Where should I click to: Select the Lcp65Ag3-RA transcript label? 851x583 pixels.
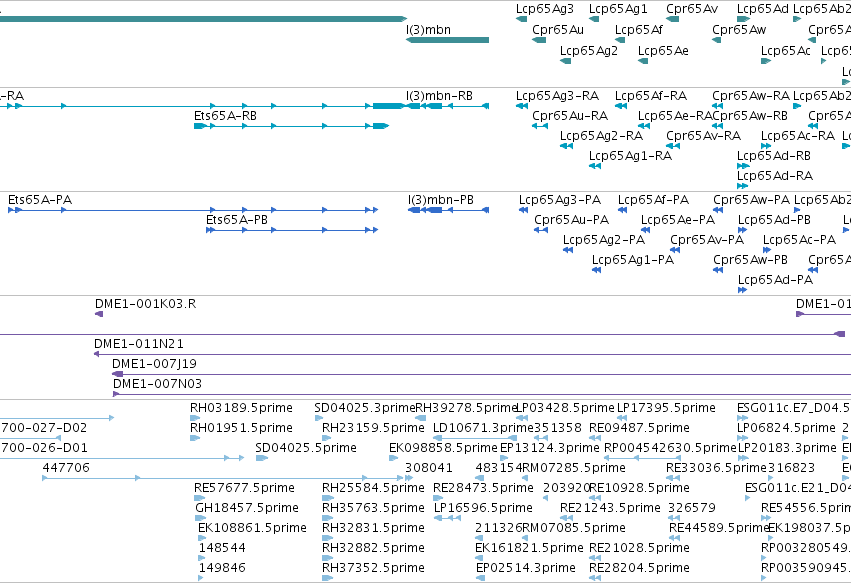557,96
